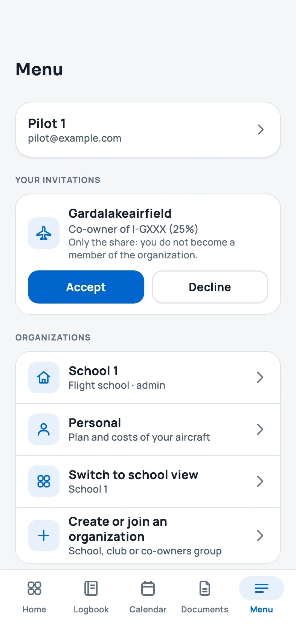Tap the plus icon for Create or join organization

(x=44, y=536)
